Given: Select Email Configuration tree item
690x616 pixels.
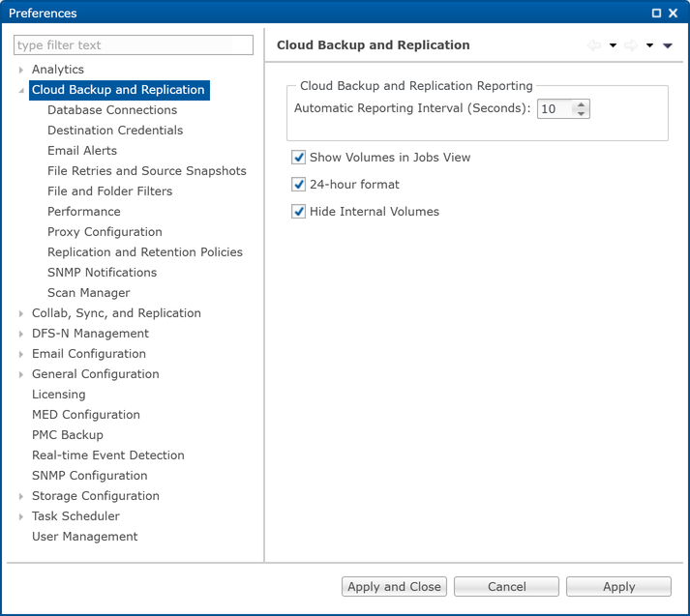Looking at the screenshot, I should [89, 354].
